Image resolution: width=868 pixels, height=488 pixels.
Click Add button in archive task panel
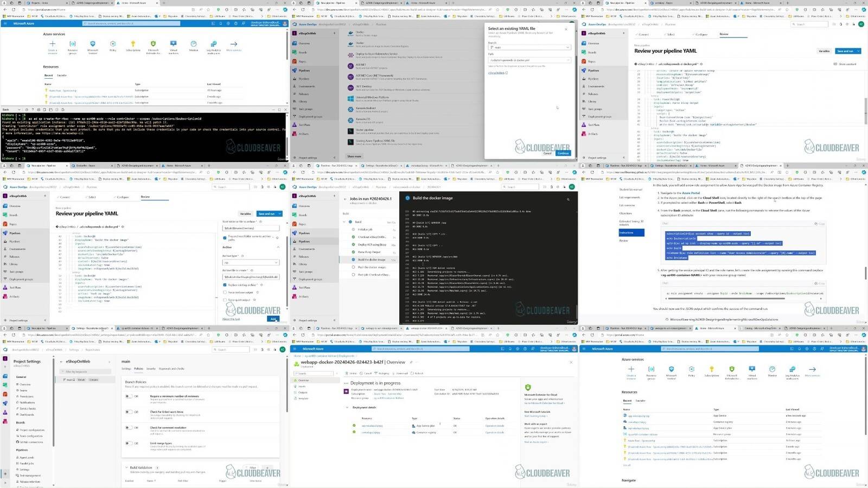pyautogui.click(x=273, y=319)
